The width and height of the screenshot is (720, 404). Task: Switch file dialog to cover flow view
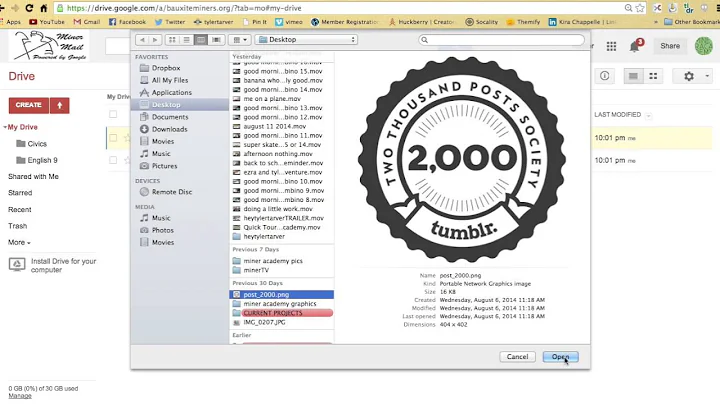tap(216, 40)
